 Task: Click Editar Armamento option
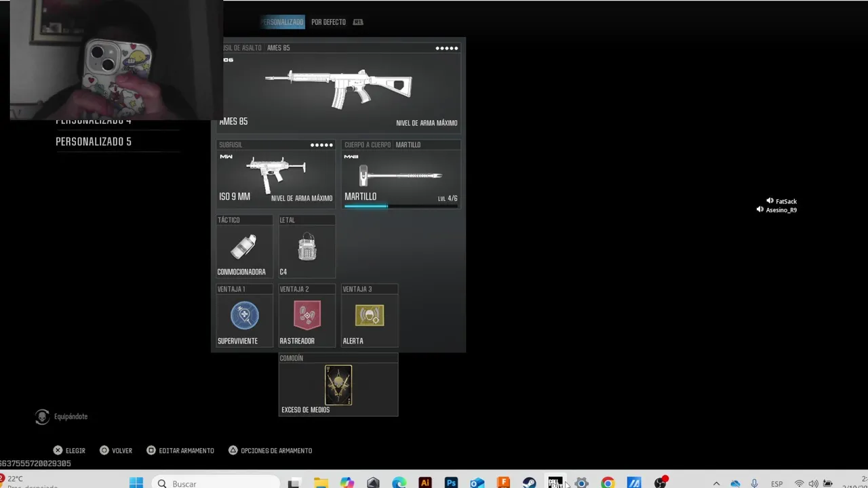(180, 451)
